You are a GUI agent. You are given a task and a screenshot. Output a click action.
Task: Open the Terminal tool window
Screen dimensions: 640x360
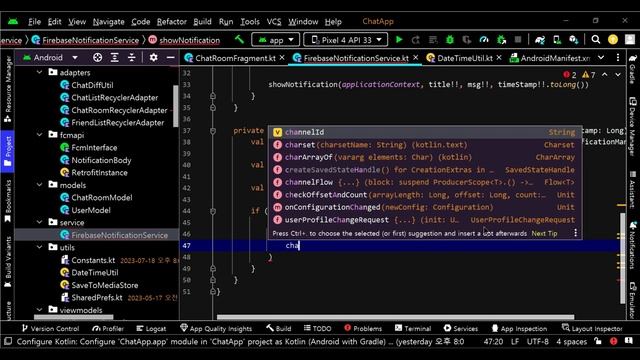coord(413,328)
